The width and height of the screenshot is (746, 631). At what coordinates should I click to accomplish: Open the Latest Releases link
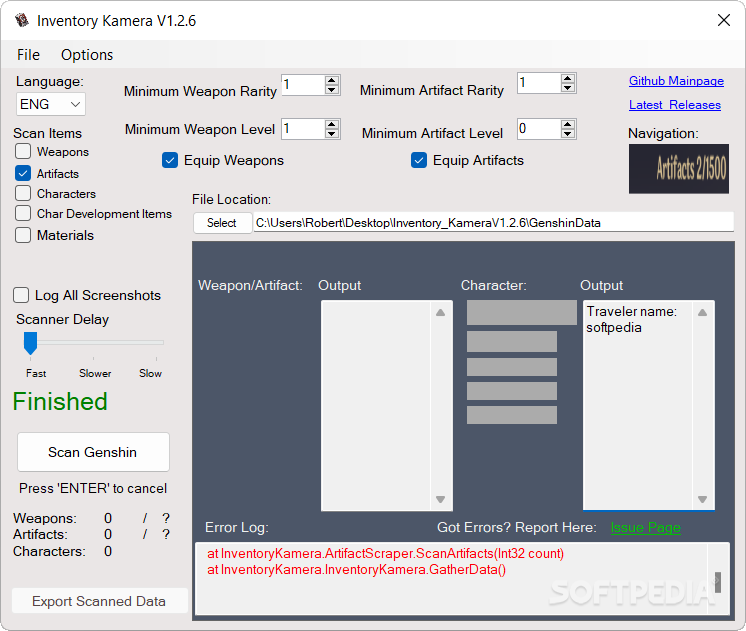[675, 105]
